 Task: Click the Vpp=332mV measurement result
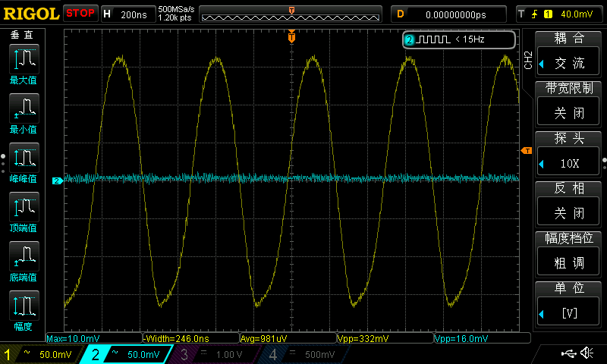pyautogui.click(x=363, y=339)
